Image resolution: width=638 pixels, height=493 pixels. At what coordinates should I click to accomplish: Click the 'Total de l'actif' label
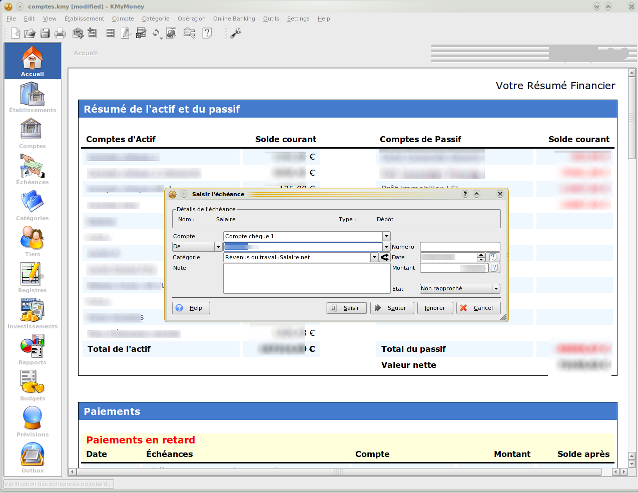[x=119, y=349]
